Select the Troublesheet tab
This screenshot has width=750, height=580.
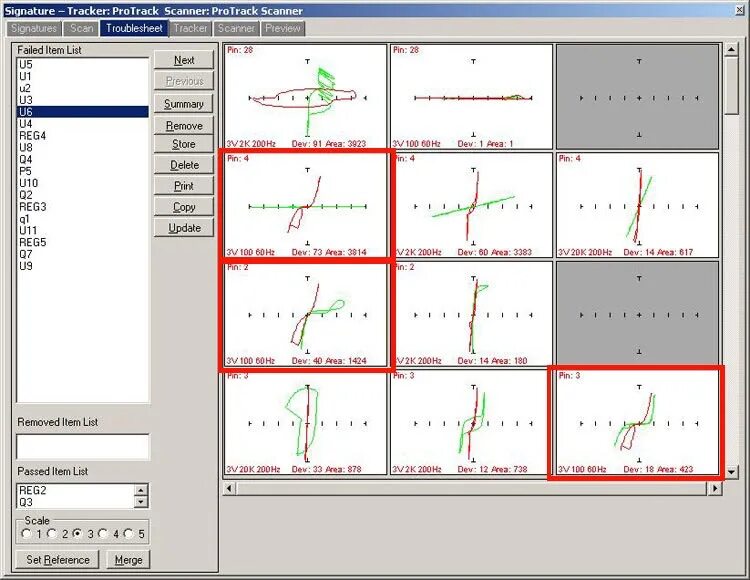coord(134,28)
